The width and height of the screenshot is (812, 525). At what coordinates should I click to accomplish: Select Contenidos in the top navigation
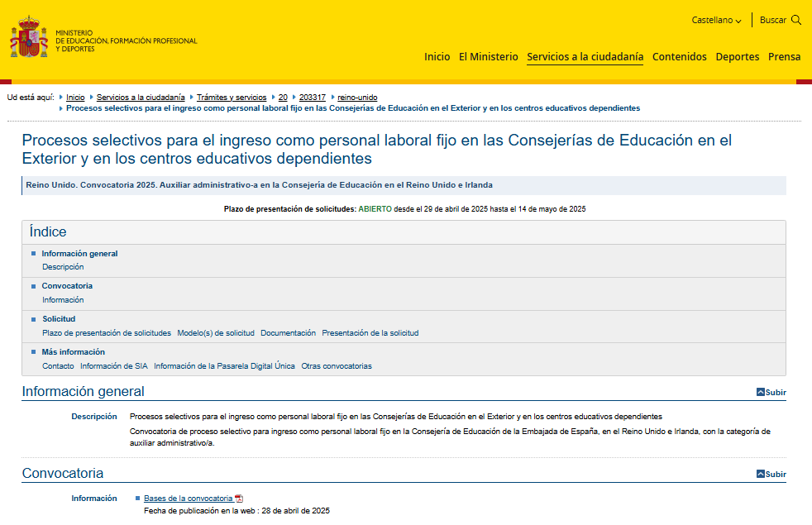point(680,57)
